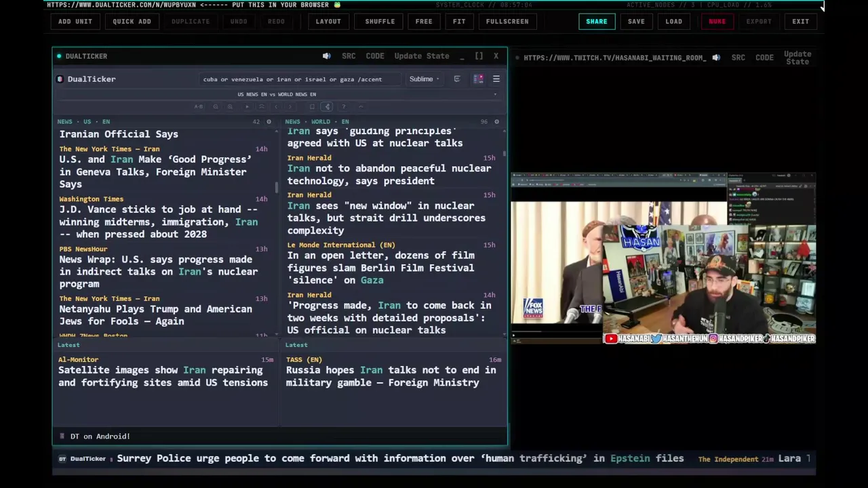868x488 pixels.
Task: Click the zoom in magnifier icon
Action: [230, 106]
